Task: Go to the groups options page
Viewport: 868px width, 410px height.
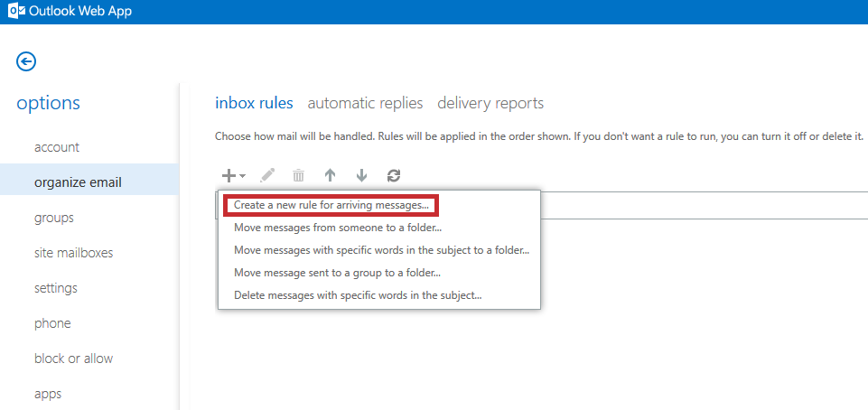Action: pos(53,218)
